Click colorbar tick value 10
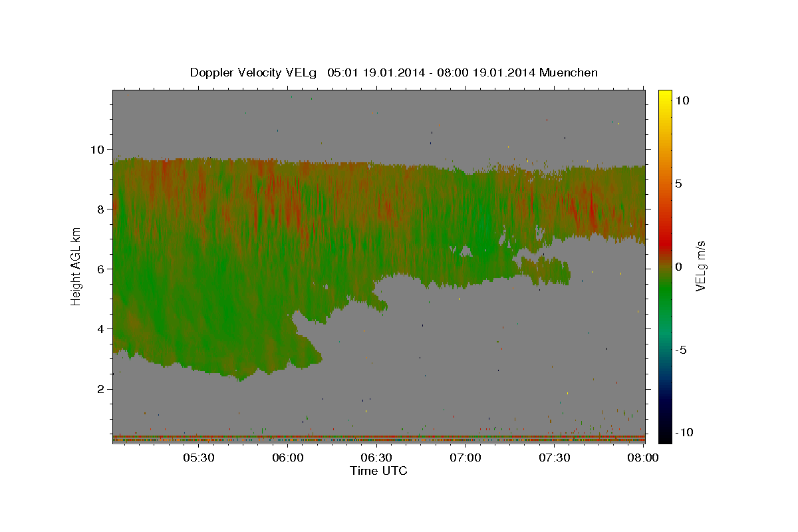The height and width of the screenshot is (532, 798). [x=682, y=100]
